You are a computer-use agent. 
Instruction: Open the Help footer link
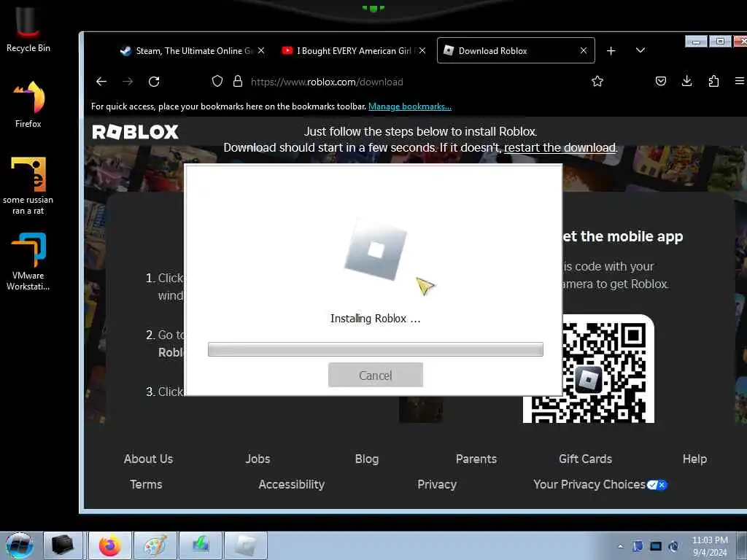[694, 459]
